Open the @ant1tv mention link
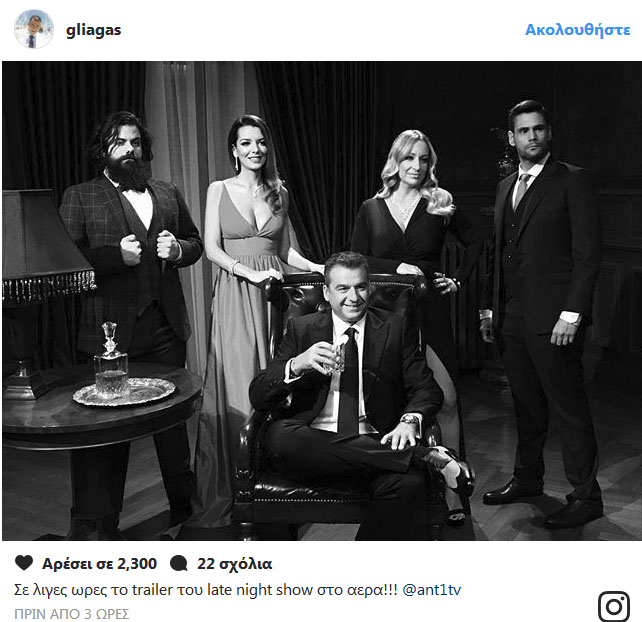642x622 pixels. pos(432,590)
